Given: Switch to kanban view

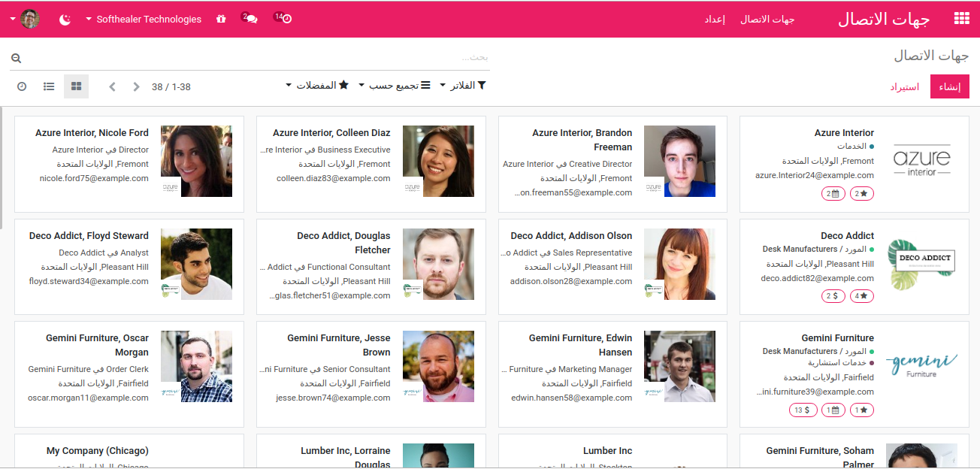Looking at the screenshot, I should coord(76,86).
